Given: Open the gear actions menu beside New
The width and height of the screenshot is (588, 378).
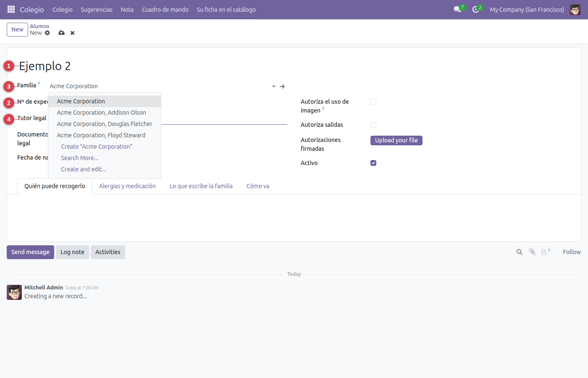Looking at the screenshot, I should [x=47, y=33].
